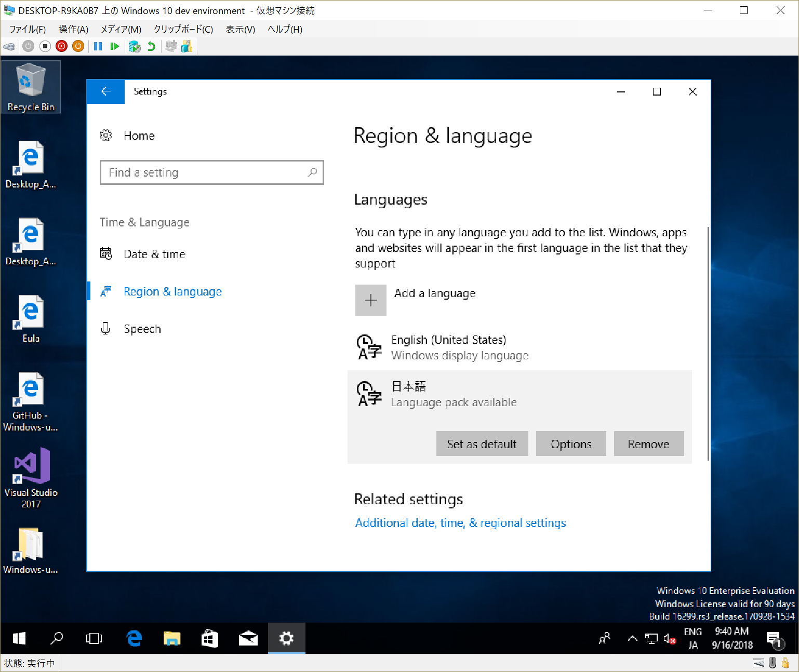Revert the virtual machine to previous checkpoint
This screenshot has width=799, height=672.
tap(151, 46)
